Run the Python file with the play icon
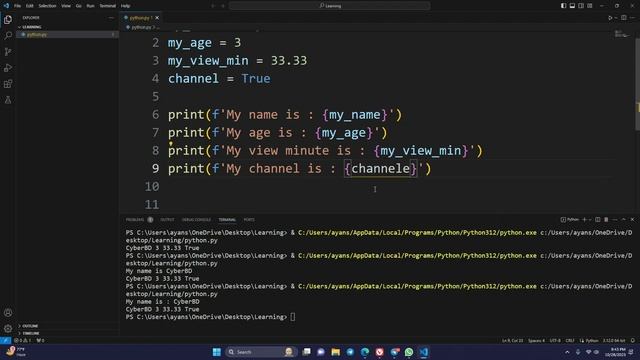The width and height of the screenshot is (640, 360). tap(610, 18)
